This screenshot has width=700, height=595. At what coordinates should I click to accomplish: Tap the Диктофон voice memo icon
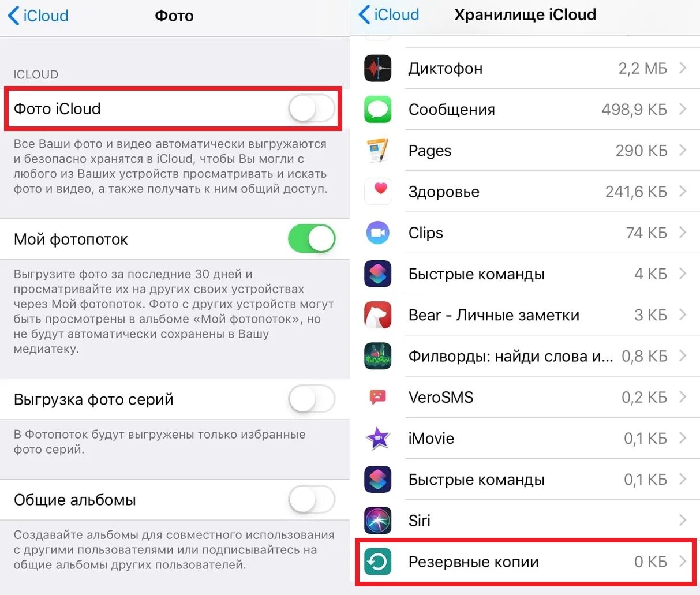(378, 69)
